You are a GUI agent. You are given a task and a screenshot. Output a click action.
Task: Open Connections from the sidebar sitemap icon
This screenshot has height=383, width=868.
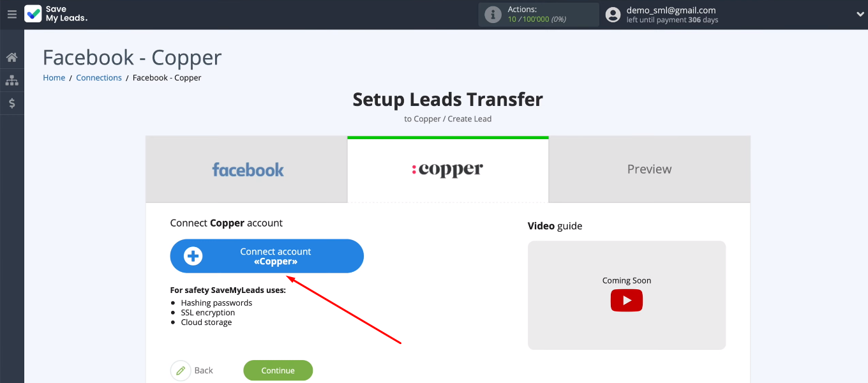(x=11, y=80)
